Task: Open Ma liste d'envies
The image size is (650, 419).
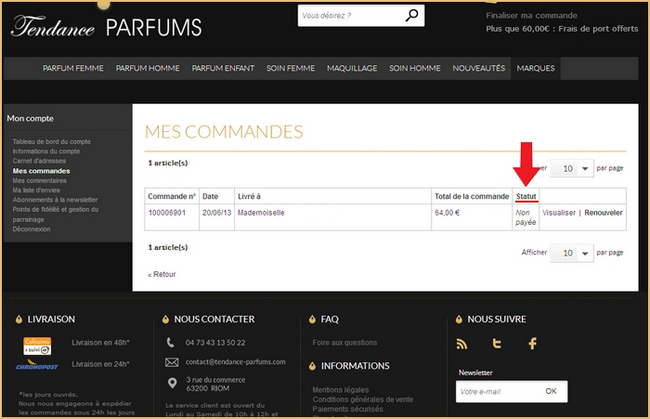Action: [36, 190]
